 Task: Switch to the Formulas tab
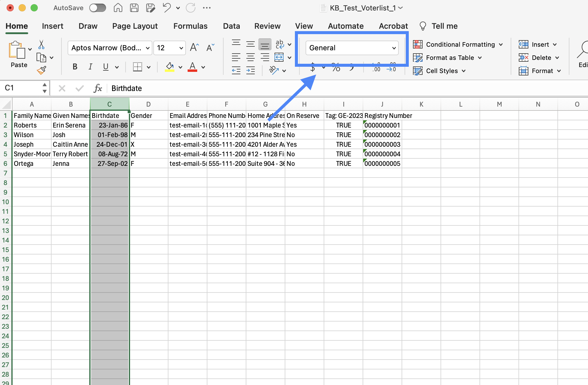point(190,26)
